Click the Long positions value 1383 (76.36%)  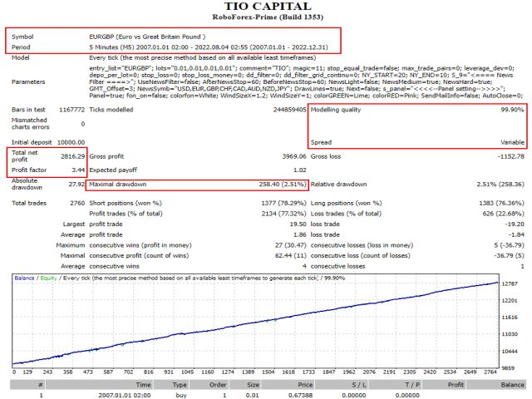click(x=501, y=203)
